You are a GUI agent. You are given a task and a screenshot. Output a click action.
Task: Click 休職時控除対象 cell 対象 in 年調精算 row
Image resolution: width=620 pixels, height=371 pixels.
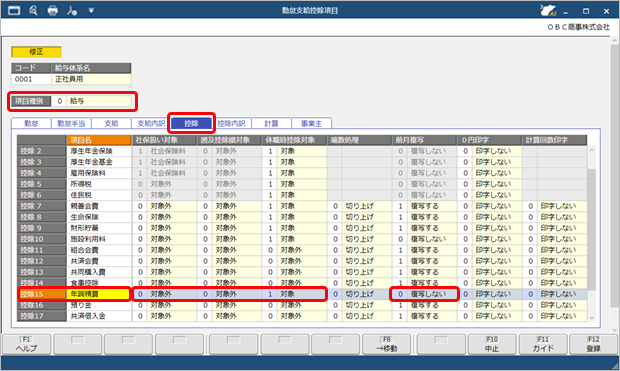tap(302, 294)
